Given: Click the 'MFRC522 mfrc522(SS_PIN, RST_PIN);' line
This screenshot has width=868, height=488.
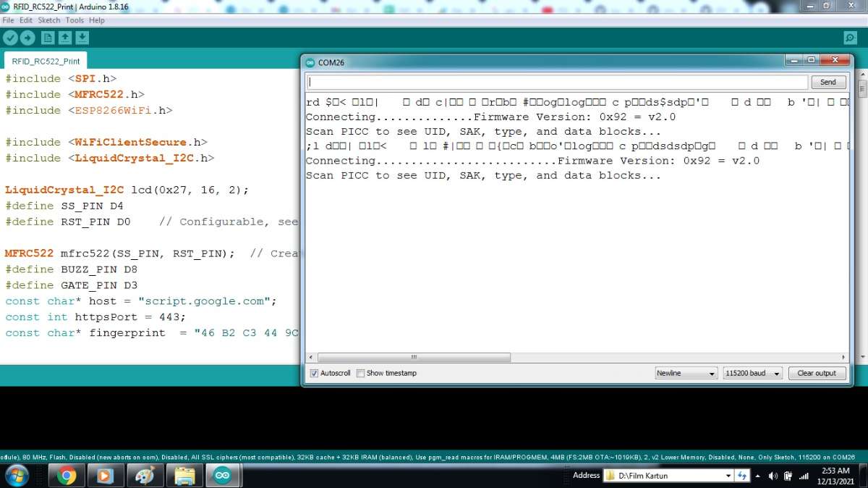Looking at the screenshot, I should 120,253.
